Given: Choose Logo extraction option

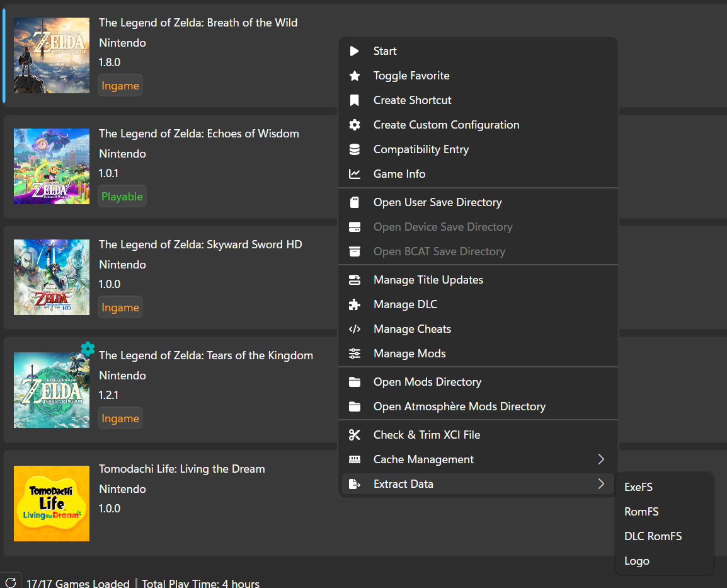Looking at the screenshot, I should pyautogui.click(x=664, y=561).
